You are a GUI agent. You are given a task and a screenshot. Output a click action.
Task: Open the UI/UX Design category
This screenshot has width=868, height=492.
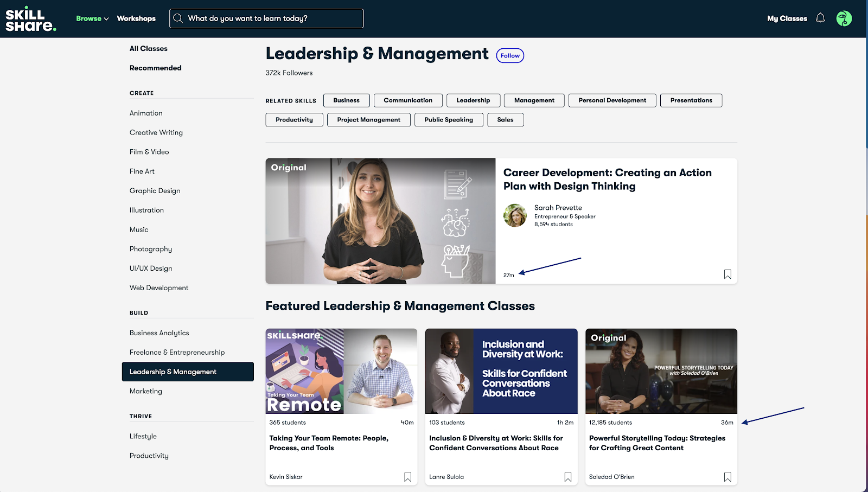[151, 269]
